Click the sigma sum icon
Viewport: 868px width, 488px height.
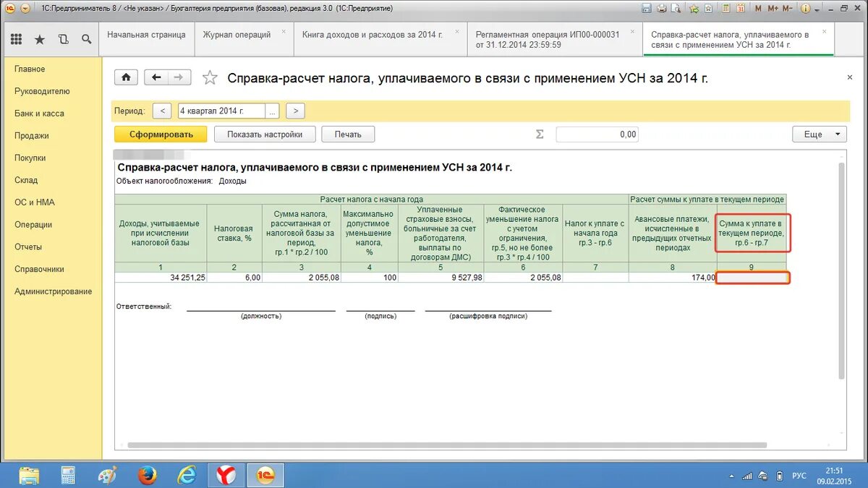coord(539,134)
